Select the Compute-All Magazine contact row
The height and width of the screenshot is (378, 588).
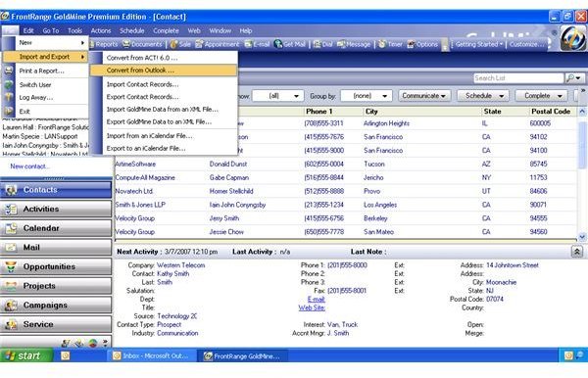coord(345,177)
